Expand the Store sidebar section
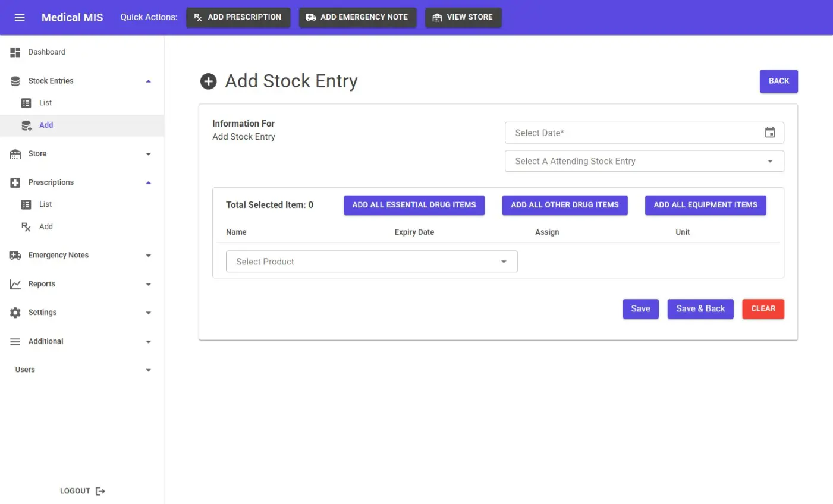This screenshot has width=833, height=504. point(148,154)
